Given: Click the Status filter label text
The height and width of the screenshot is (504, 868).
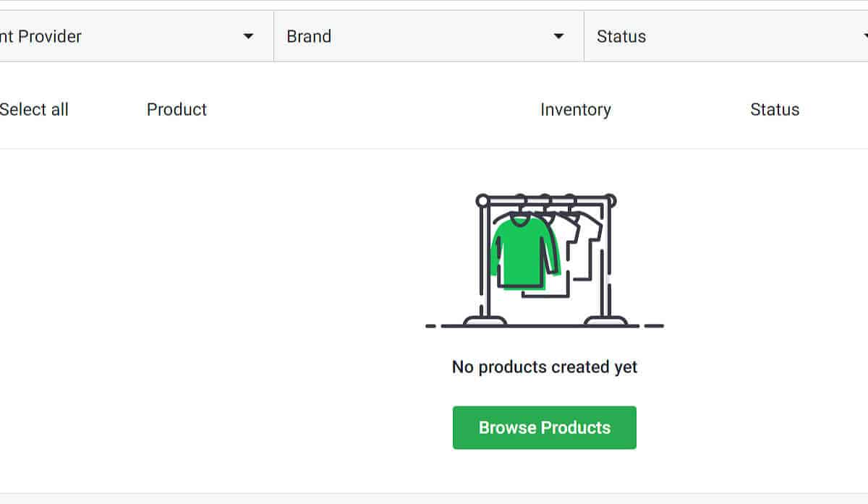Looking at the screenshot, I should (x=621, y=36).
